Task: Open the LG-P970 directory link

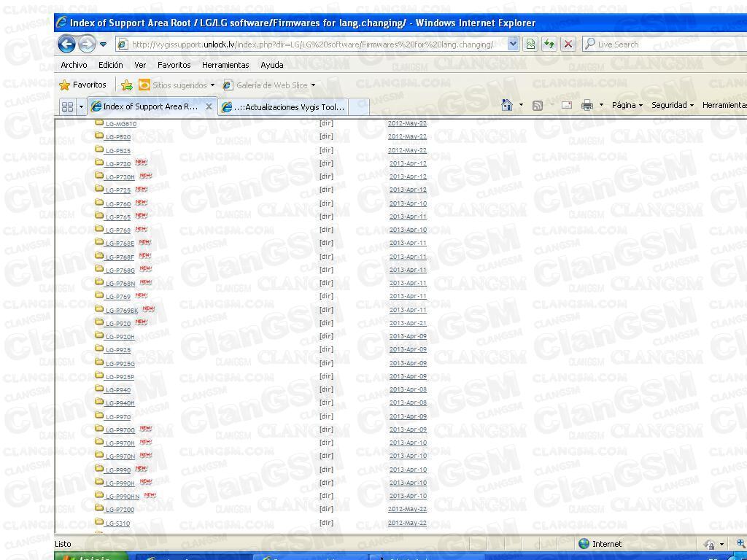Action: tap(118, 417)
